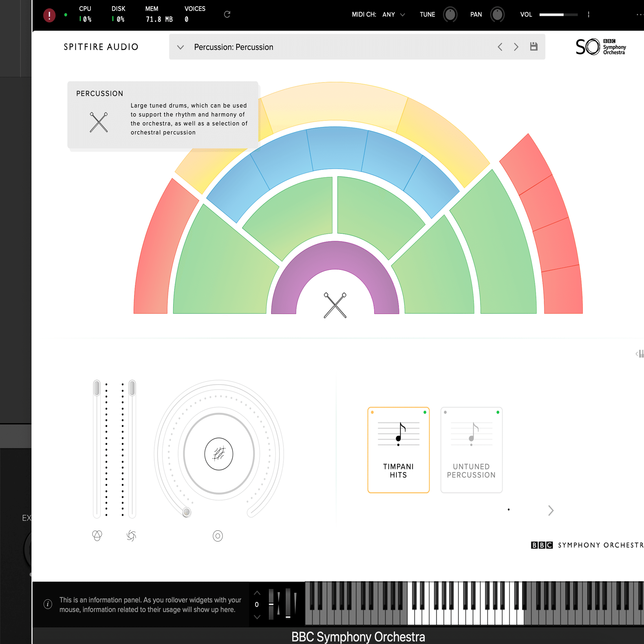Click the green status dot

(66, 15)
